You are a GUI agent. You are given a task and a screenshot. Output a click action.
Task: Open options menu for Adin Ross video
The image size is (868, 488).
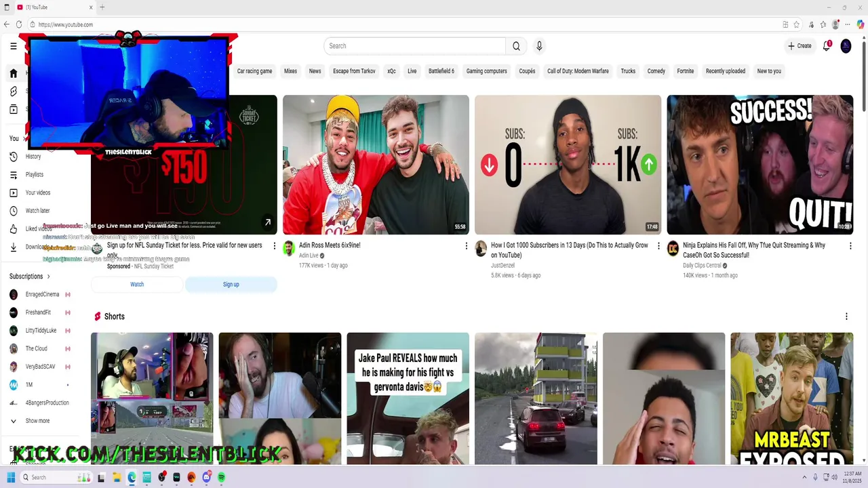[x=466, y=246]
